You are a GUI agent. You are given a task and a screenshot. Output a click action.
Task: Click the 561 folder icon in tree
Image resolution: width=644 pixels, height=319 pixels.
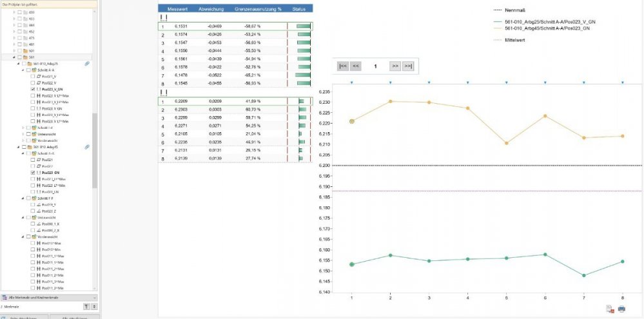tap(25, 57)
